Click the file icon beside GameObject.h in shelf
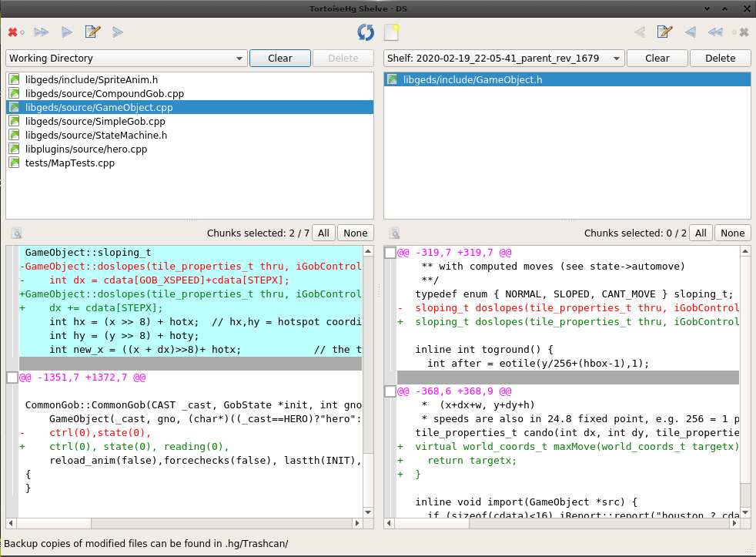 [x=393, y=79]
